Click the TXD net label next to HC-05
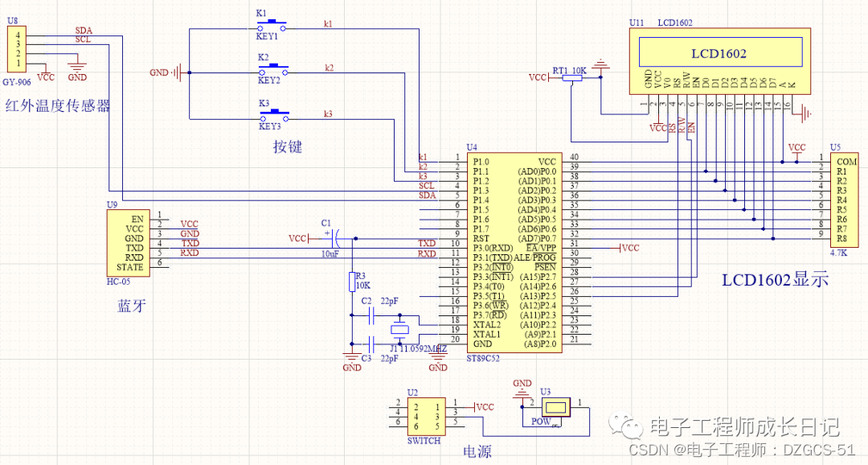Screen dimensions: 868x465 (190, 243)
